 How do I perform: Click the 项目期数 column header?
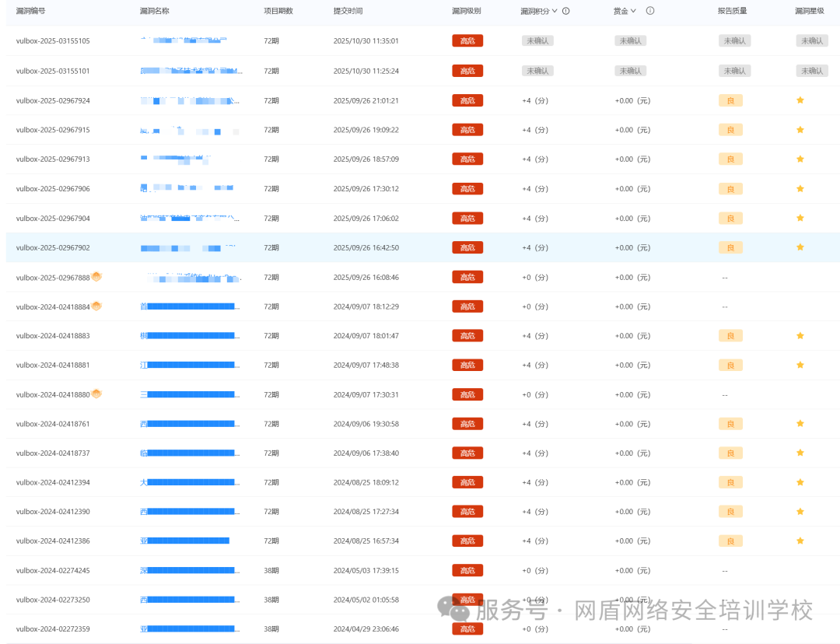pyautogui.click(x=278, y=11)
